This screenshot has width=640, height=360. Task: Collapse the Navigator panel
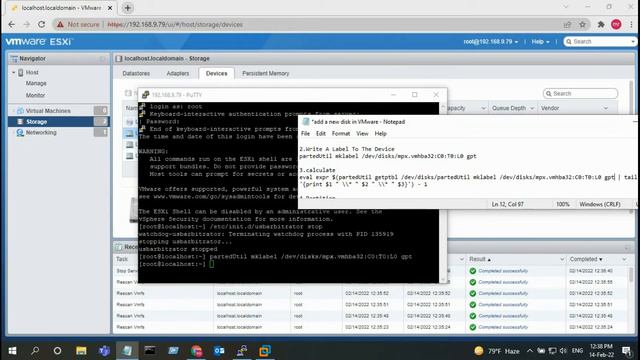[102, 59]
